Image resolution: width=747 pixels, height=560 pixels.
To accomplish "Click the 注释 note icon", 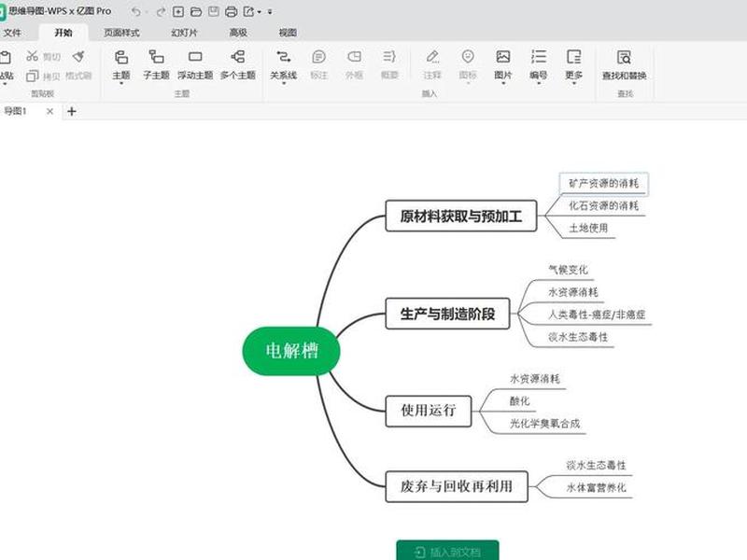I will pos(432,57).
